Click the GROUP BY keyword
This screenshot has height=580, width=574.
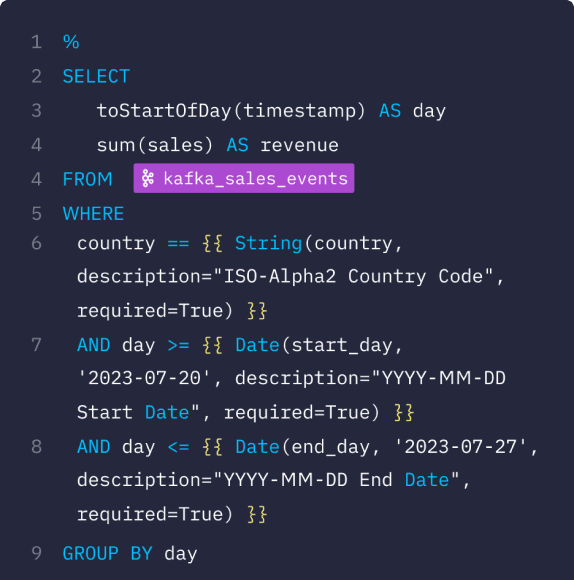(x=108, y=554)
